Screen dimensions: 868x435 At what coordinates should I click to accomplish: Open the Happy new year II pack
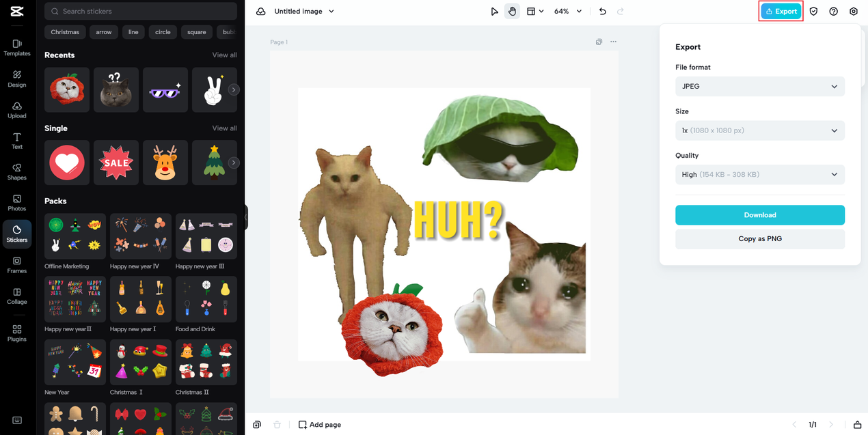point(75,299)
